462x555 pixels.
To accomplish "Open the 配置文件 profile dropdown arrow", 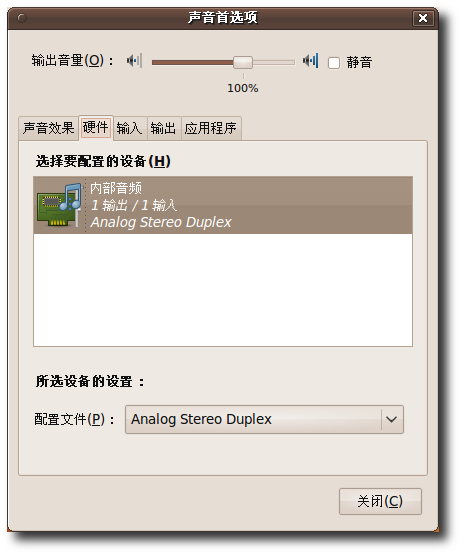I will pyautogui.click(x=392, y=419).
